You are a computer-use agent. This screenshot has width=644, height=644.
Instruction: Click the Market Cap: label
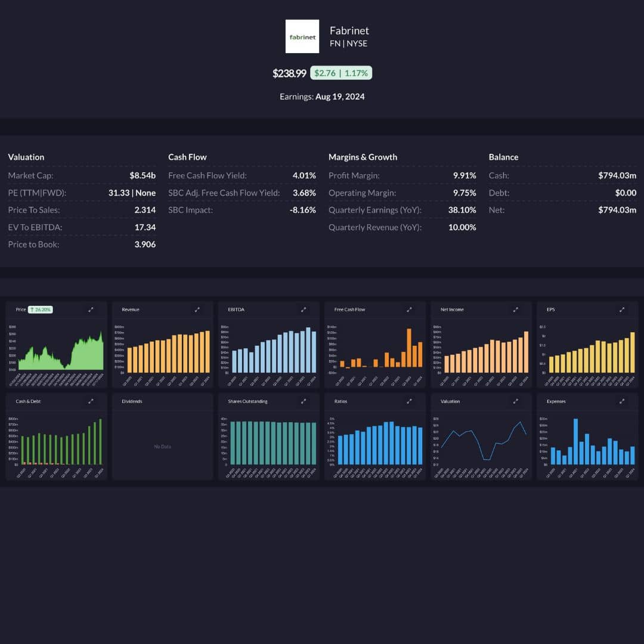(30, 176)
